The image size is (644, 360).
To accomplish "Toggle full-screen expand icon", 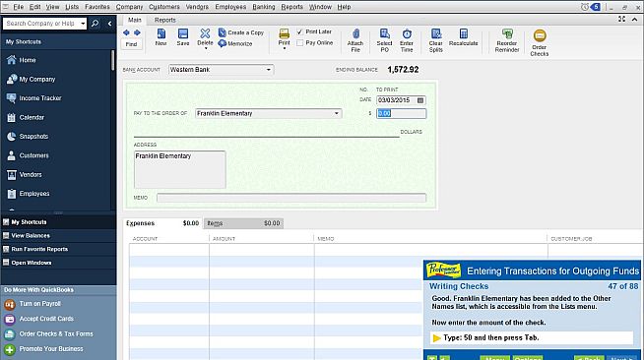I will pyautogui.click(x=621, y=20).
